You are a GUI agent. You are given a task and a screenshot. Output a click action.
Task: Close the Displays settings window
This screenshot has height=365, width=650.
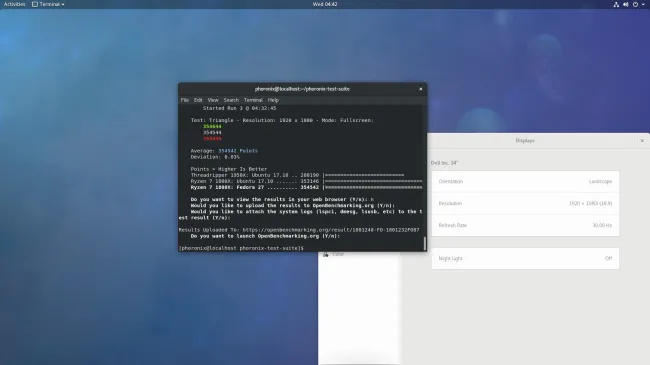(x=642, y=141)
